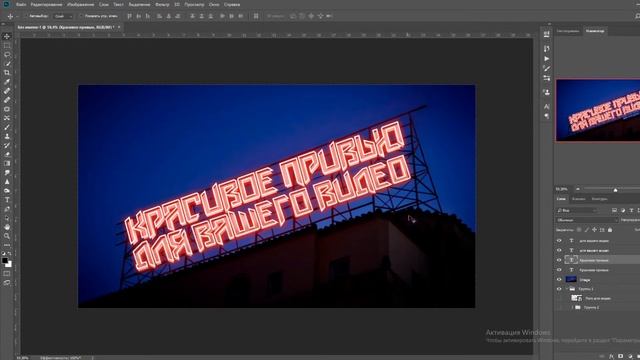Switch to the Гистограмма tab
Screen dimensions: 640x360
click(568, 31)
